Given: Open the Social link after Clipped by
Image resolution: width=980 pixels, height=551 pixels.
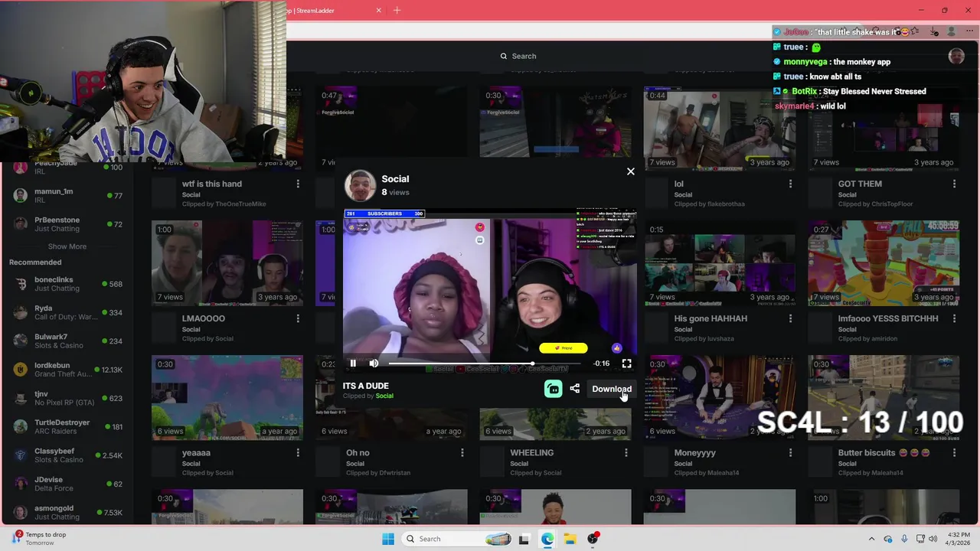Looking at the screenshot, I should [384, 396].
